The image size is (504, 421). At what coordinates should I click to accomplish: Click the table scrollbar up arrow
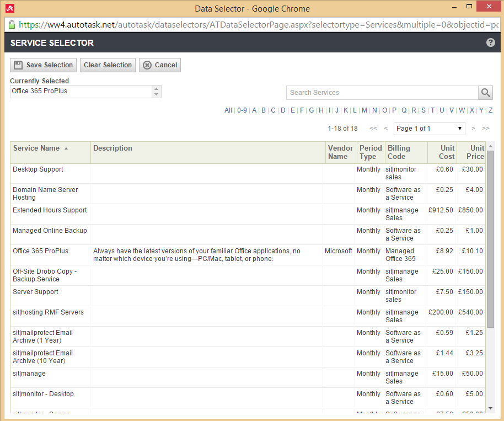[x=490, y=146]
